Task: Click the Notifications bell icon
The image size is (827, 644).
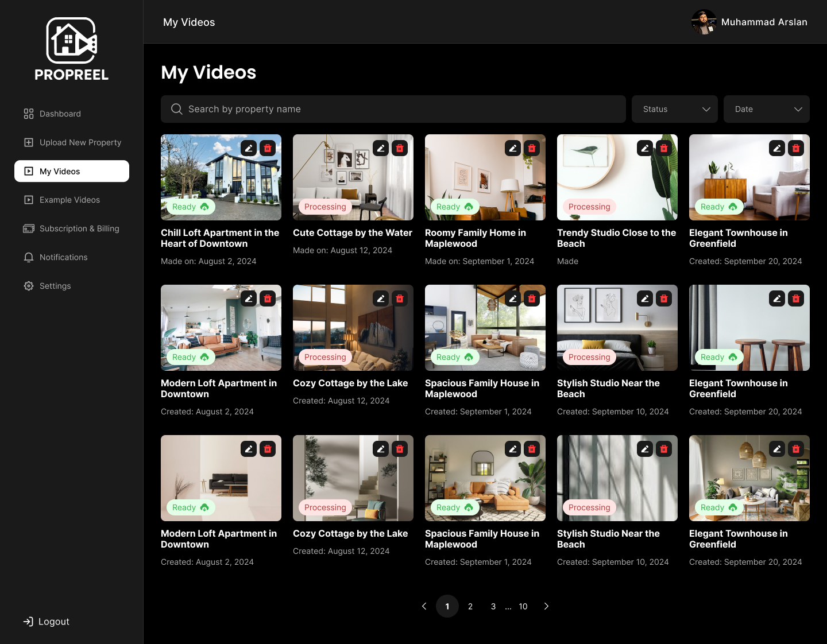Action: (29, 257)
